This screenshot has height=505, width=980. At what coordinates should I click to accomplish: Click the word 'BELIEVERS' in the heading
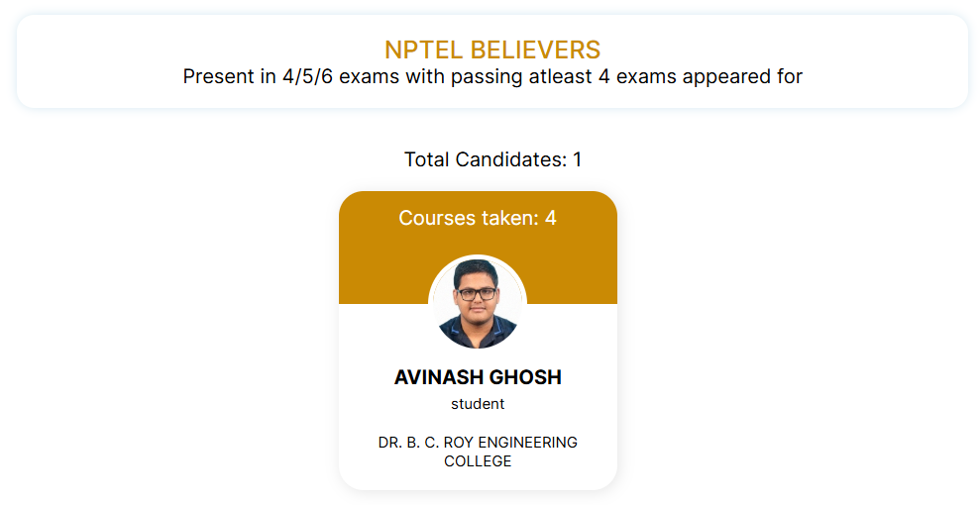tap(535, 50)
